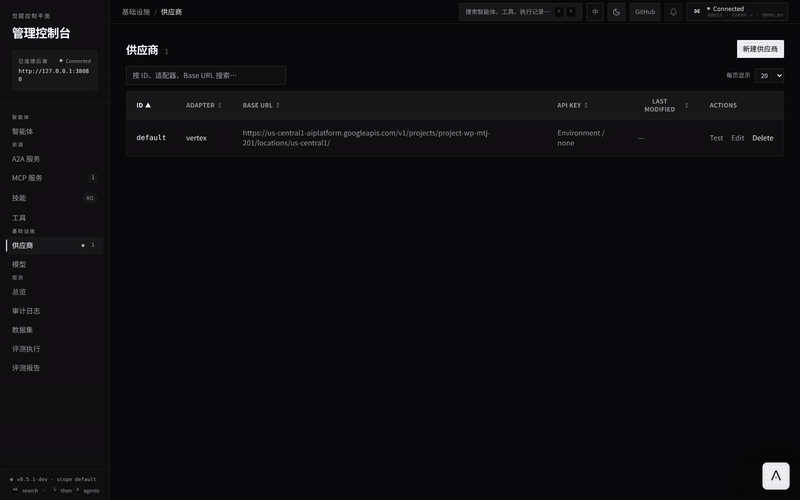Sort the API KEY column
Image resolution: width=800 pixels, height=500 pixels.
(x=586, y=105)
